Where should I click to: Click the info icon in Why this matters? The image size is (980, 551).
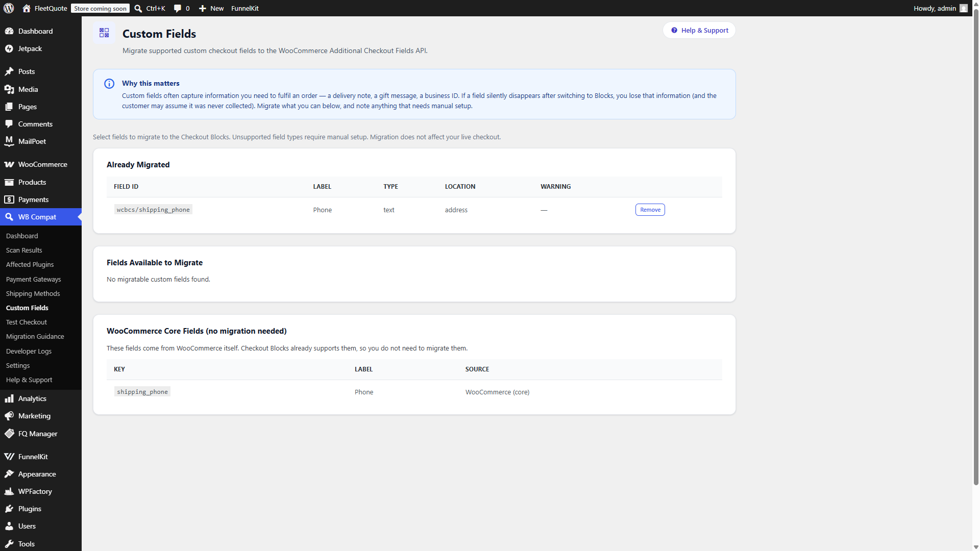pyautogui.click(x=109, y=84)
